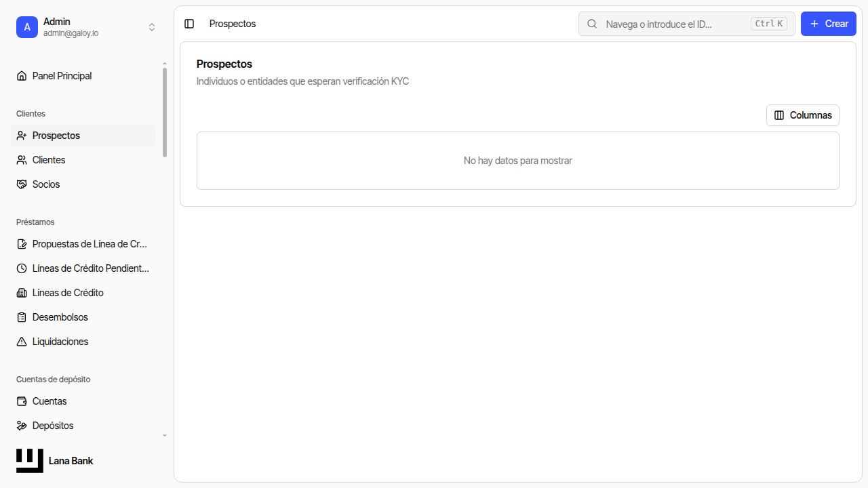Click the Socios handshake icon
Screen dimensions: 868x488
click(22, 184)
